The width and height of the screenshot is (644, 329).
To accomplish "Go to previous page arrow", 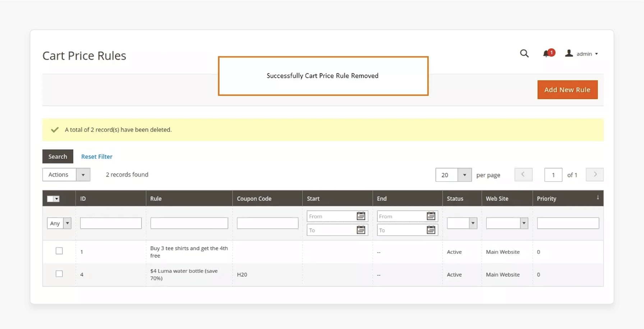I will (x=523, y=174).
